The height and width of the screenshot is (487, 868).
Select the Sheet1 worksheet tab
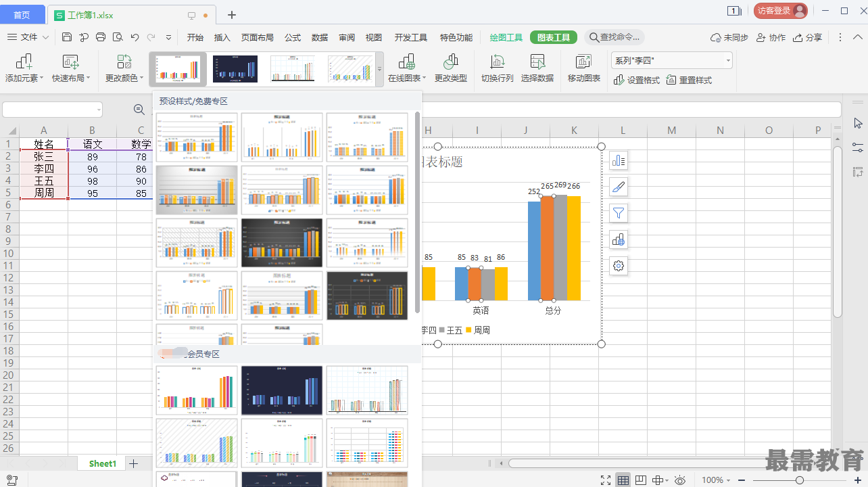pos(103,463)
